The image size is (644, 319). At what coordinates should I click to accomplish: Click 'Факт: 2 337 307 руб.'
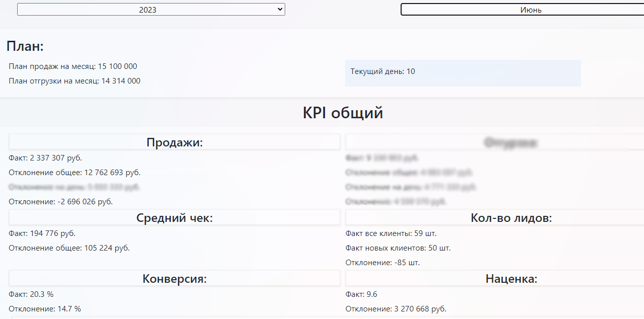45,158
